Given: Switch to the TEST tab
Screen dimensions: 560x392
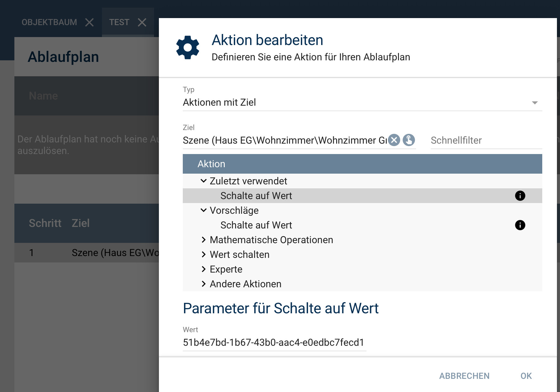Looking at the screenshot, I should 119,22.
